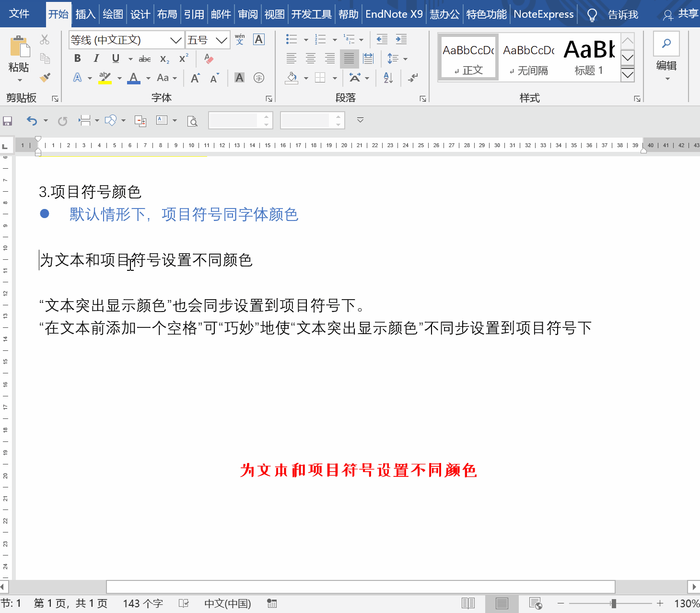Click the horizontal scrollbar

coord(361,587)
